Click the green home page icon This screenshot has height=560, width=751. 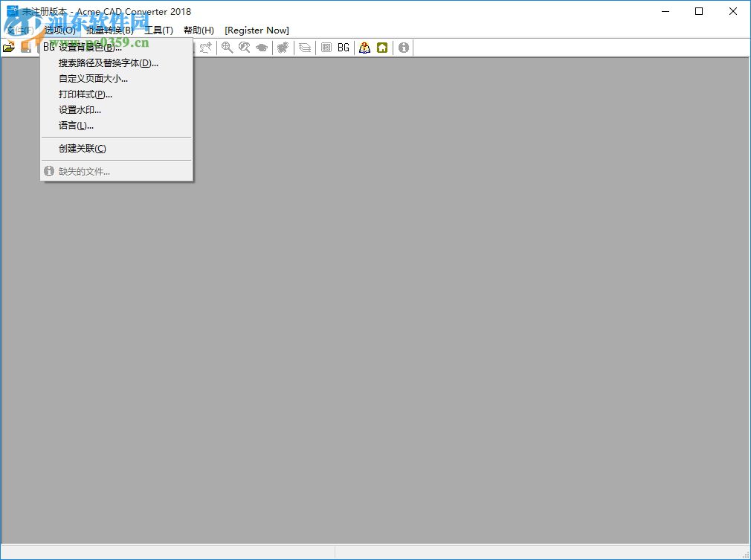click(x=382, y=48)
